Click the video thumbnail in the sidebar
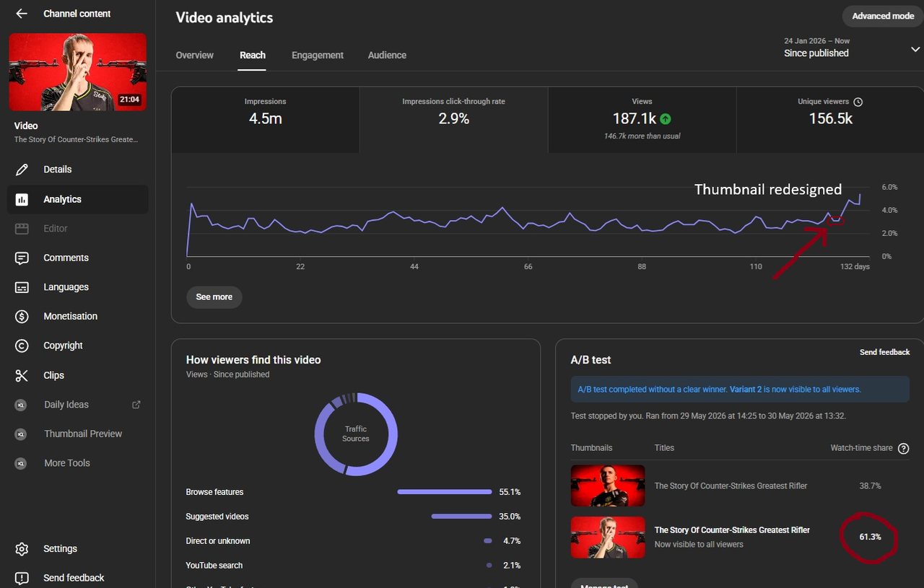 (x=78, y=72)
